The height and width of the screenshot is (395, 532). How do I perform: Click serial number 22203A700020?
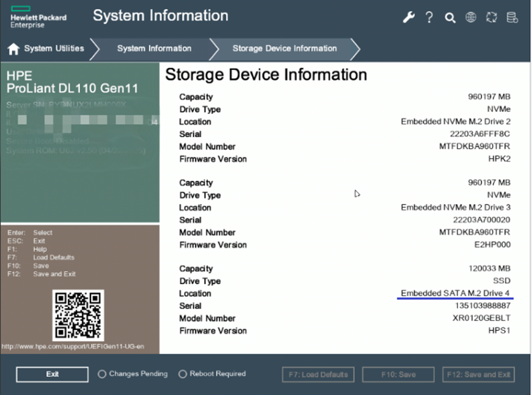[482, 220]
